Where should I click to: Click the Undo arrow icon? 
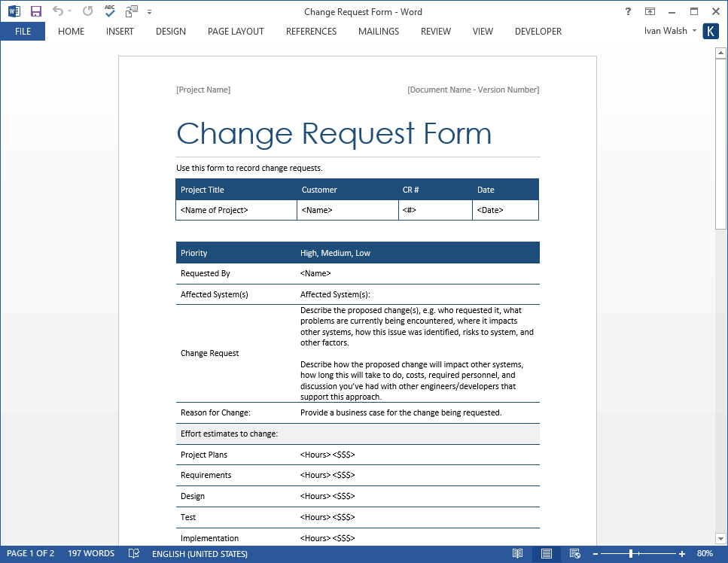point(57,11)
